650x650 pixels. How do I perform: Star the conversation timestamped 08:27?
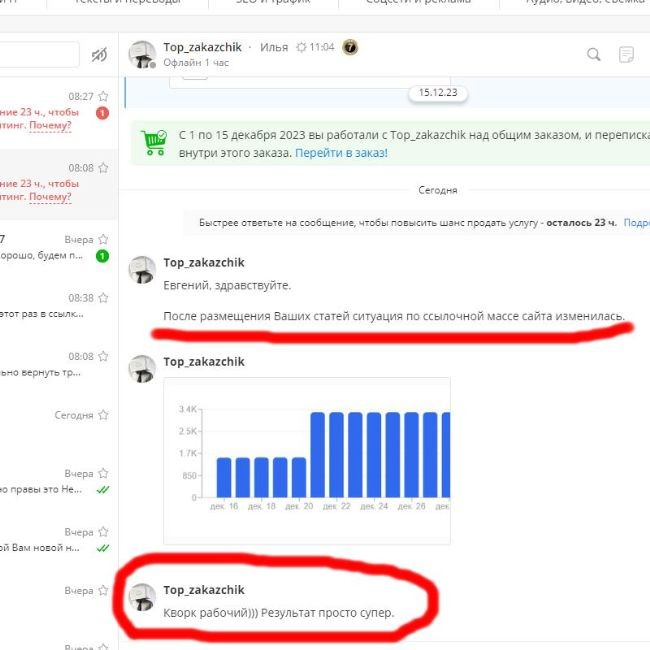pyautogui.click(x=102, y=97)
